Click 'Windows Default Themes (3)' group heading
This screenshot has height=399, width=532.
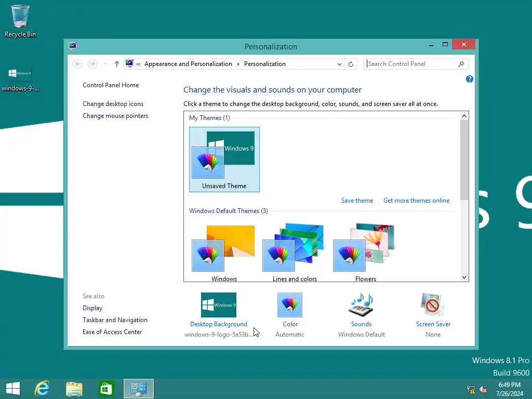click(x=229, y=211)
